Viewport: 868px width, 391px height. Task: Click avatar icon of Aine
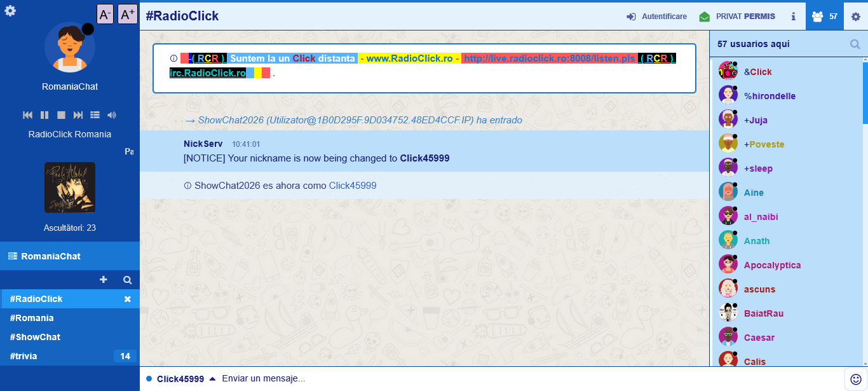[728, 192]
